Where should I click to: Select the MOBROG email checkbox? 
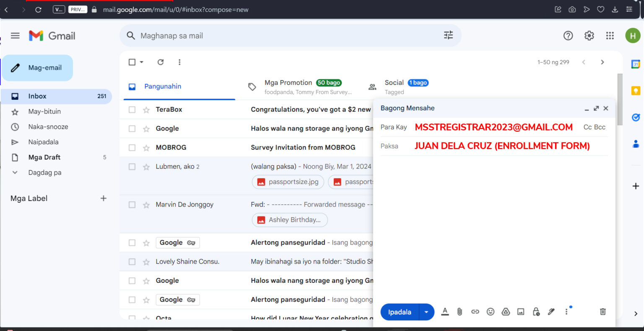click(132, 148)
